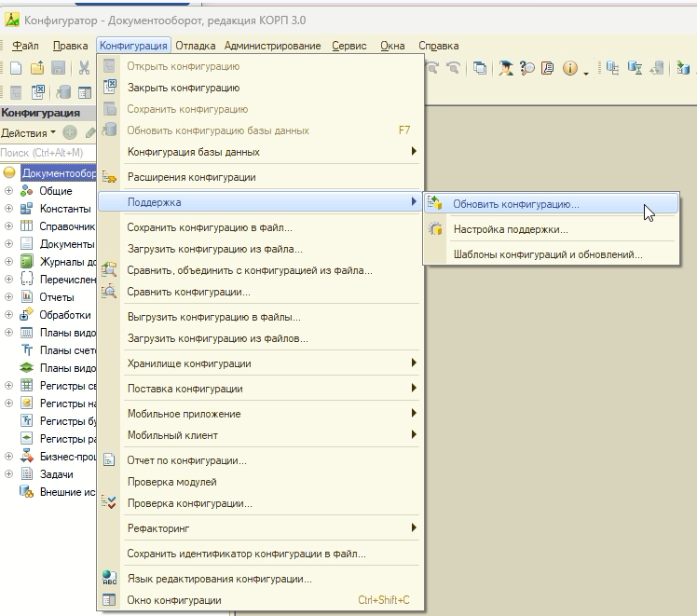The width and height of the screenshot is (697, 616).
Task: Open Хранилище конфигурации submenu
Action: tap(260, 363)
